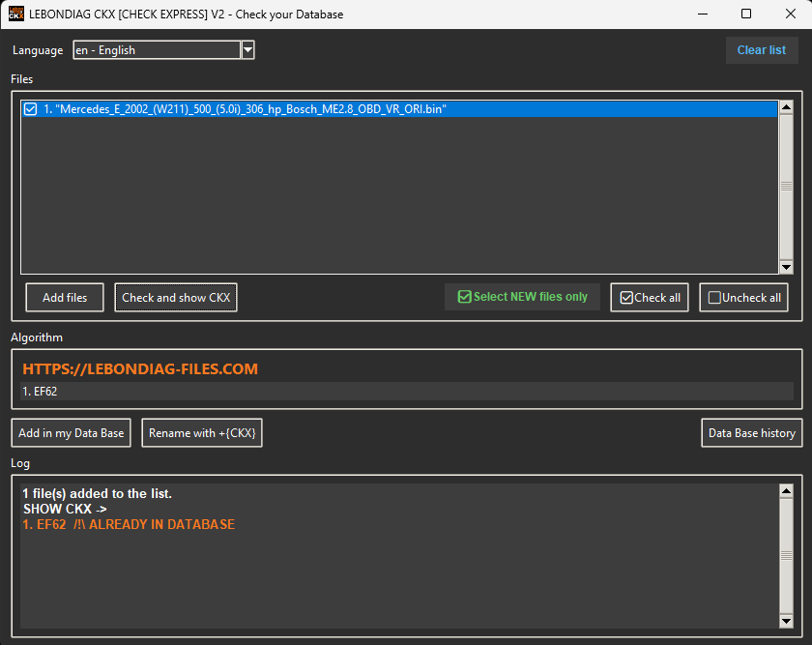Clear the file list with Clear list
812x645 pixels.
point(762,50)
